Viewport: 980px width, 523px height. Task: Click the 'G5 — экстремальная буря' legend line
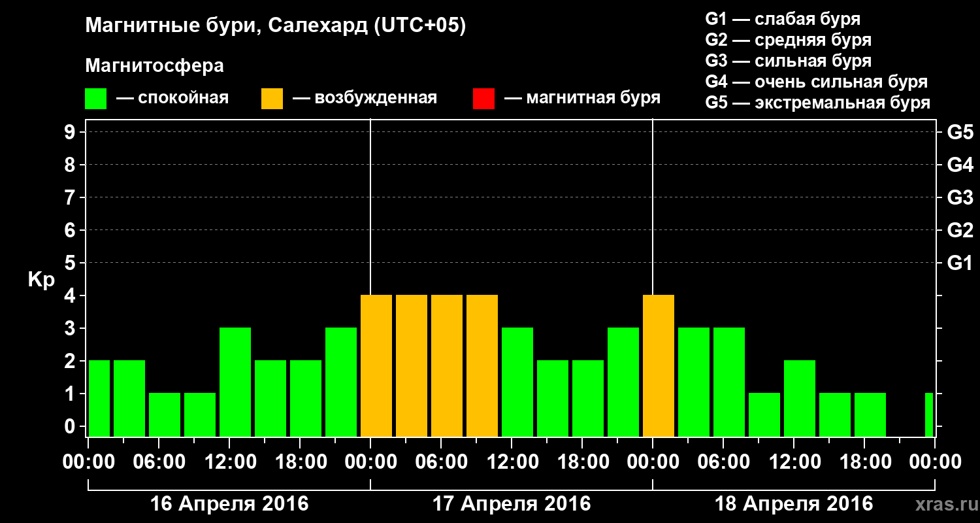pyautogui.click(x=817, y=103)
